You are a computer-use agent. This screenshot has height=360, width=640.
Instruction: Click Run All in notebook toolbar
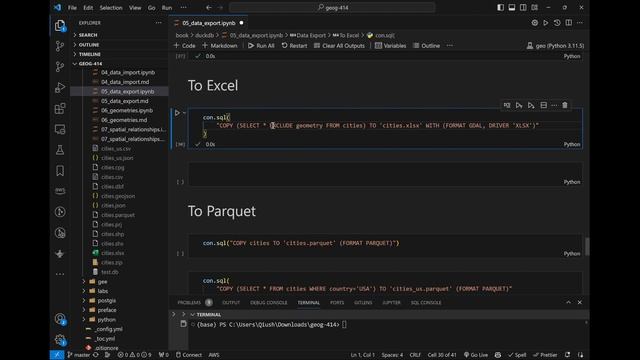point(261,46)
